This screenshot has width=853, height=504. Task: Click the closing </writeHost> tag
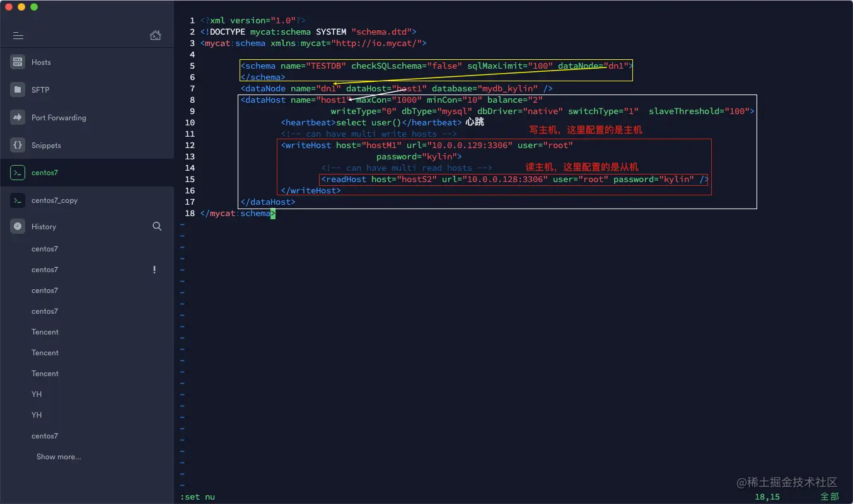(311, 191)
